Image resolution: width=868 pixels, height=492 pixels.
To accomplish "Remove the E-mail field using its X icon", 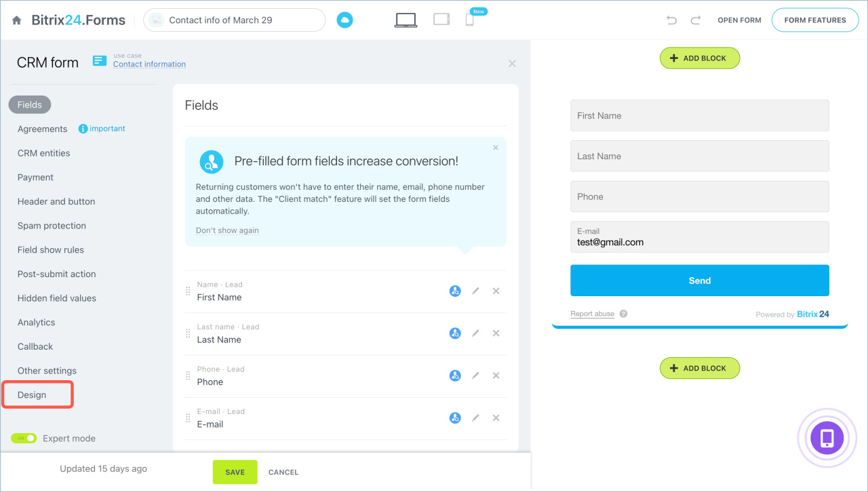I will 496,417.
